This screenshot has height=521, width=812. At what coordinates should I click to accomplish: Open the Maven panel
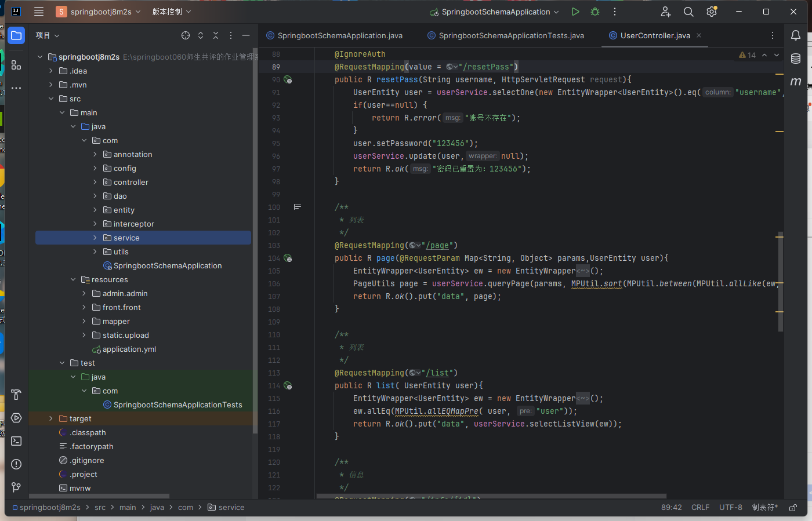click(795, 82)
